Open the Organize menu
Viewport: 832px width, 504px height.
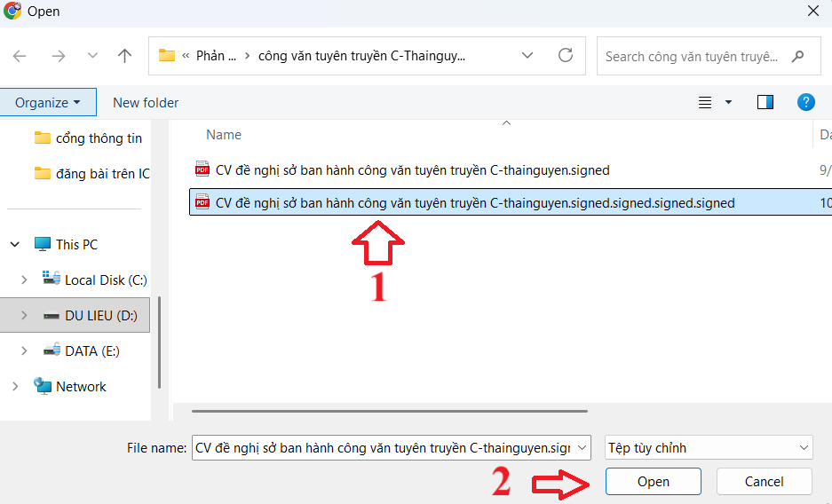(x=48, y=102)
